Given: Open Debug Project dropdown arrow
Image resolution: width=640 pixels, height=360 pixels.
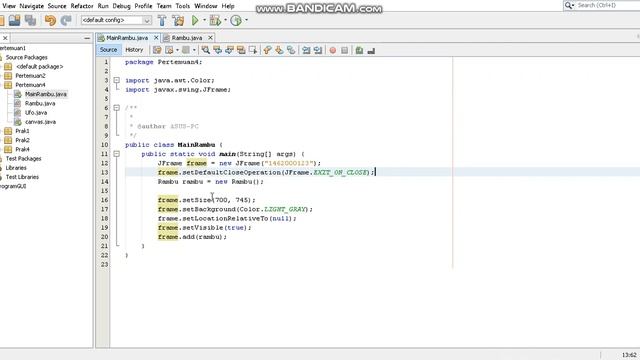Looking at the screenshot, I should [x=225, y=20].
